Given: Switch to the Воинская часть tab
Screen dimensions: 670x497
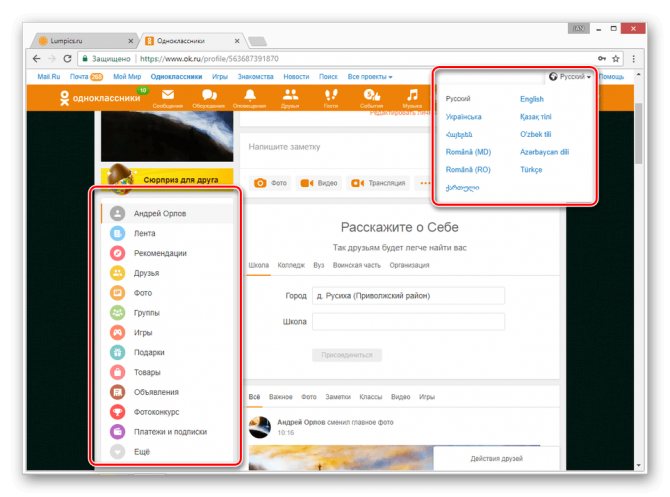Looking at the screenshot, I should 356,265.
